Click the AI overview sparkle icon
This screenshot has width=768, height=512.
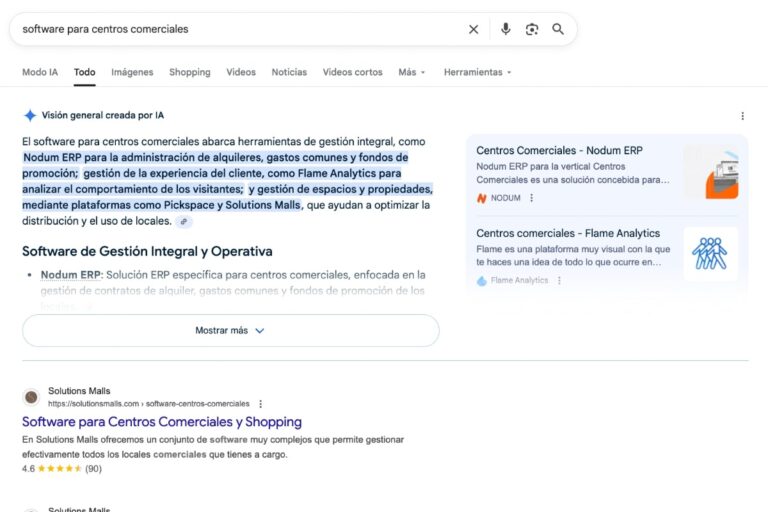[30, 115]
